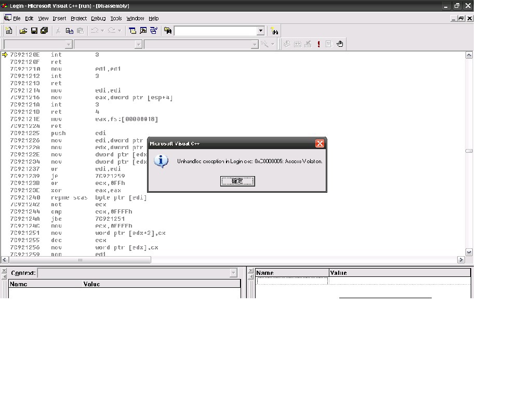Screen dimensions: 532x399
Task: Open the Window menu
Action: (x=136, y=18)
